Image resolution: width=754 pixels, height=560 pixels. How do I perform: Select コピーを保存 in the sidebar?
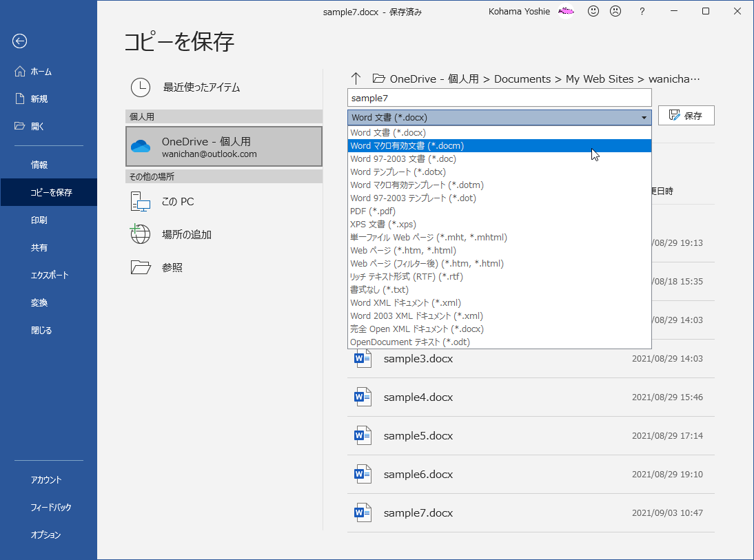click(x=48, y=192)
